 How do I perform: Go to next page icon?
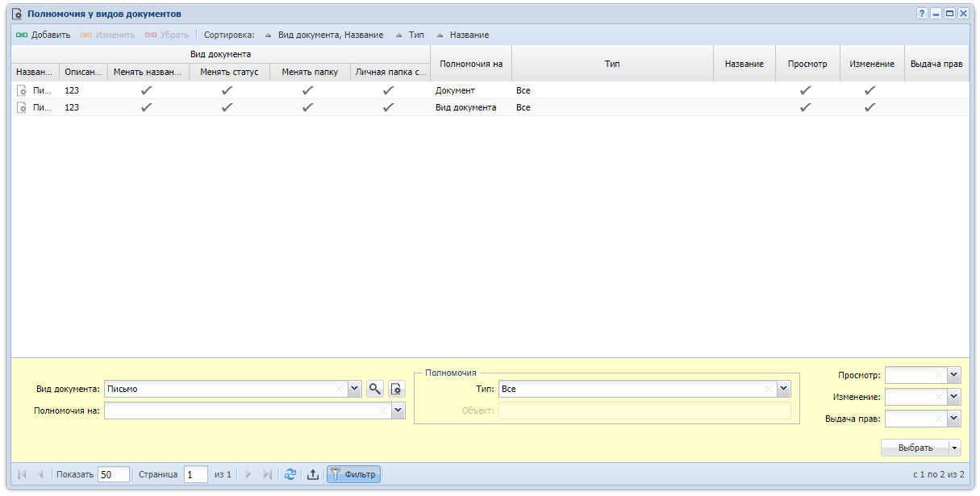pos(248,474)
